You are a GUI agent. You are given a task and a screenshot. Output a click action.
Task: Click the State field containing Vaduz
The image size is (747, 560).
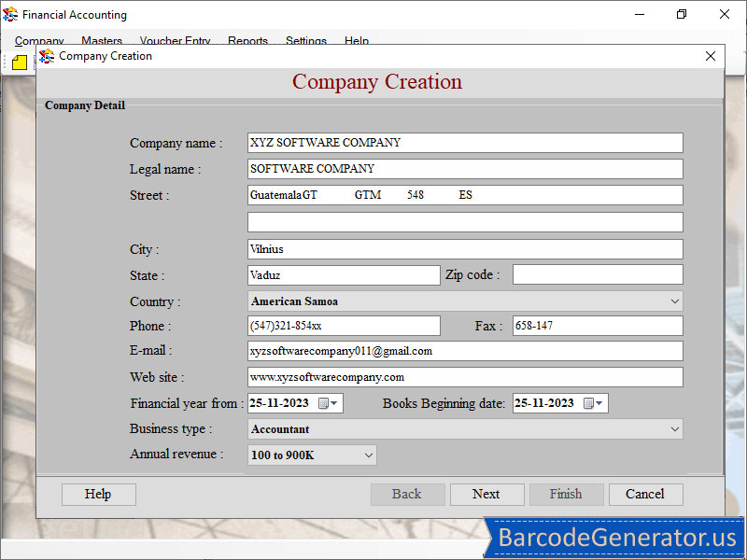[x=344, y=275]
